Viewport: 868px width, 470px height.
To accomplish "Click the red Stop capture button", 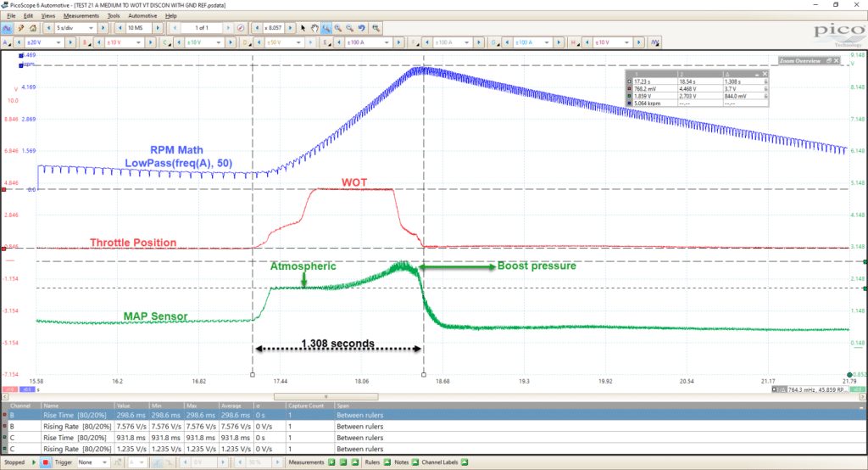I will coord(46,462).
